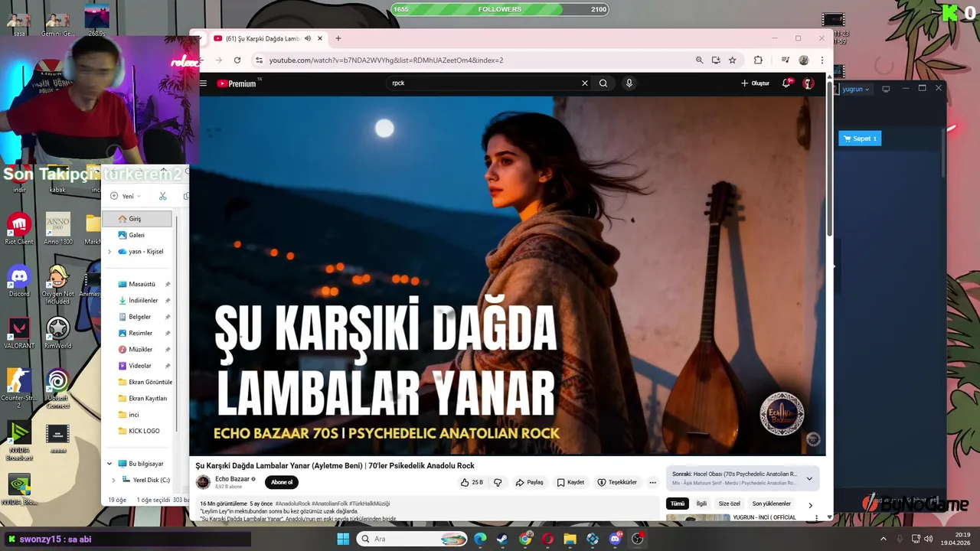
Task: Open the Yeni dropdown in File Explorer
Action: pyautogui.click(x=126, y=196)
